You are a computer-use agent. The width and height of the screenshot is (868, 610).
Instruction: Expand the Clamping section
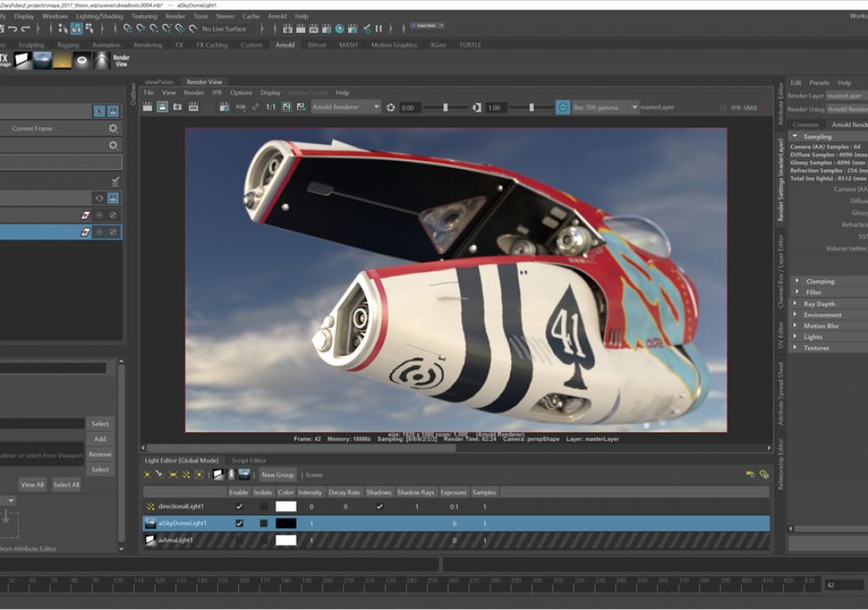797,280
